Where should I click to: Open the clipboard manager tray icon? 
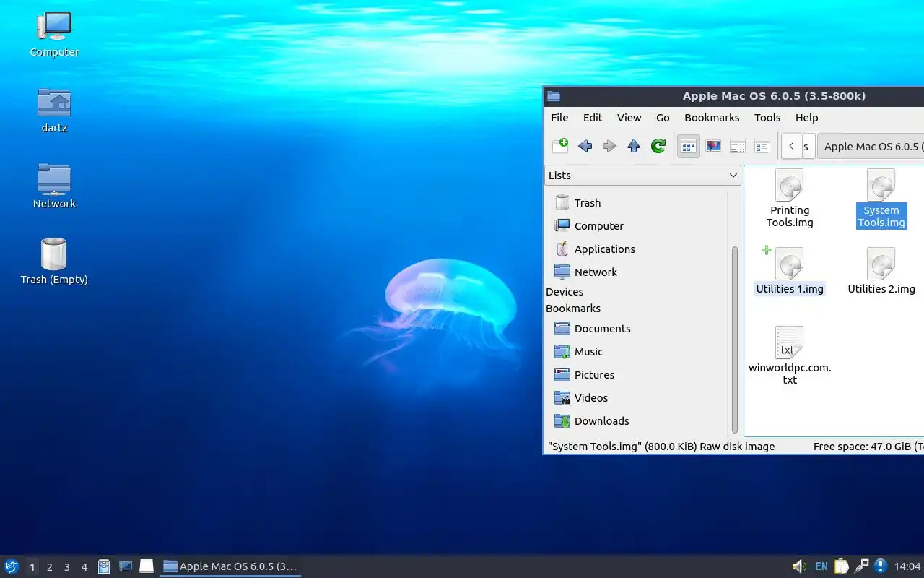[x=842, y=566]
